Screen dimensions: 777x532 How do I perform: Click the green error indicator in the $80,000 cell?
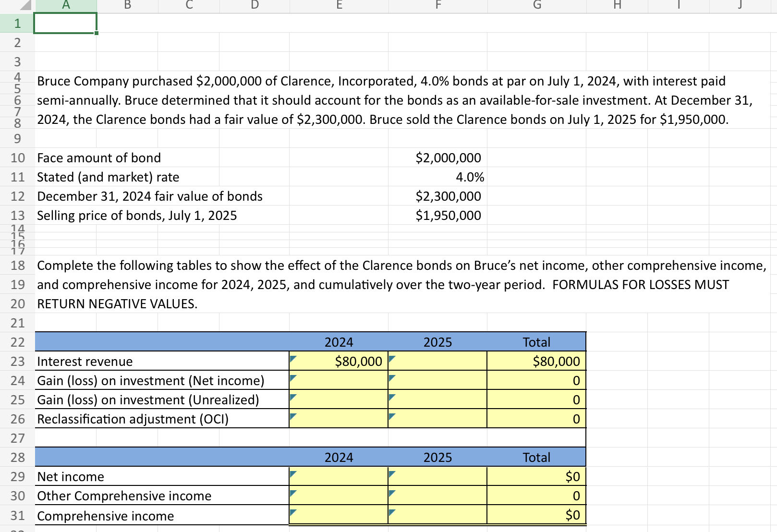pyautogui.click(x=294, y=357)
